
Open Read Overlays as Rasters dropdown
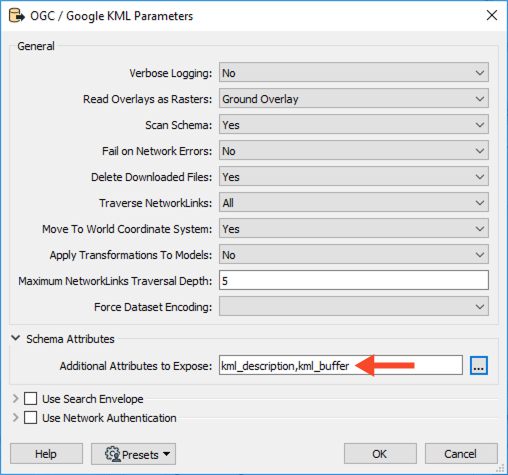pos(354,98)
